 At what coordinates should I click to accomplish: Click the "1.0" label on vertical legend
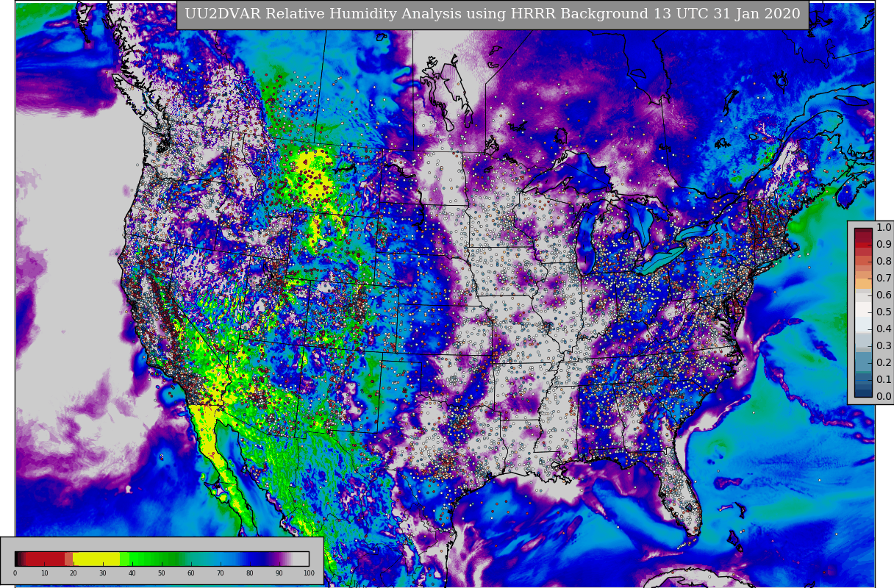(x=884, y=227)
